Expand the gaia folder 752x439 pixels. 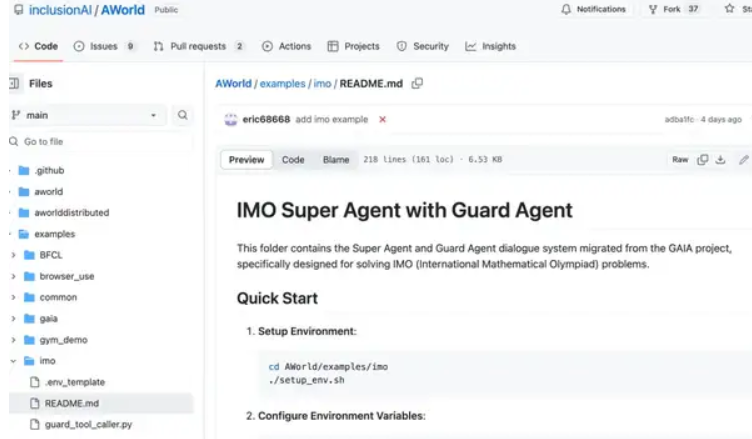coord(12,318)
